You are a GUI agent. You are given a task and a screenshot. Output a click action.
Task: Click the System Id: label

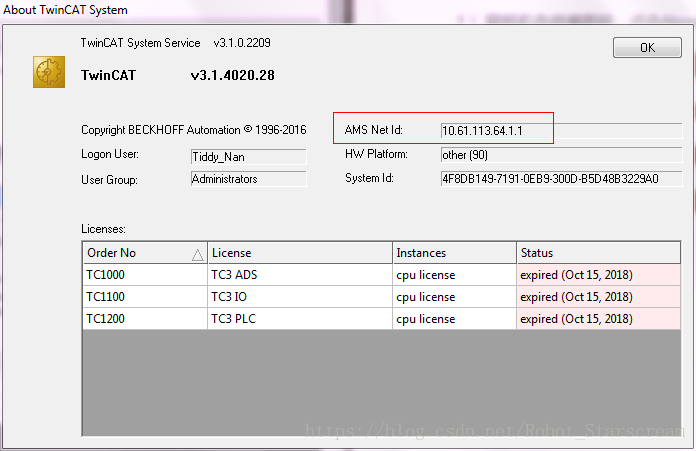pyautogui.click(x=369, y=178)
